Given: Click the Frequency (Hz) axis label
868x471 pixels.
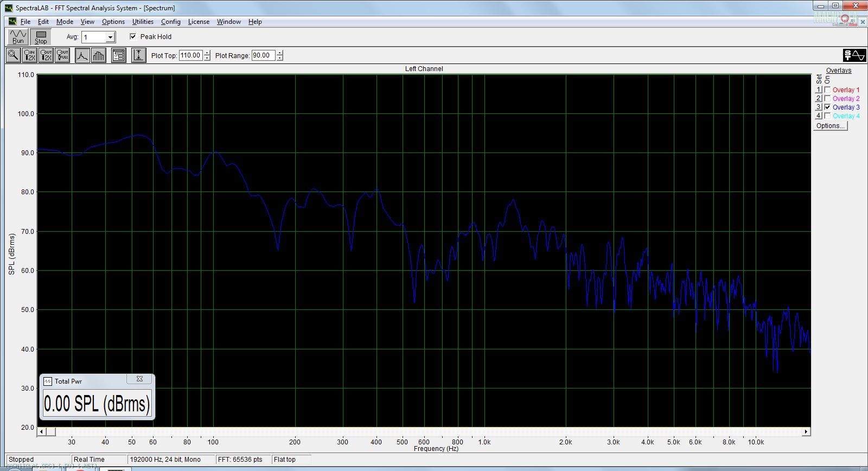Looking at the screenshot, I should coord(436,449).
